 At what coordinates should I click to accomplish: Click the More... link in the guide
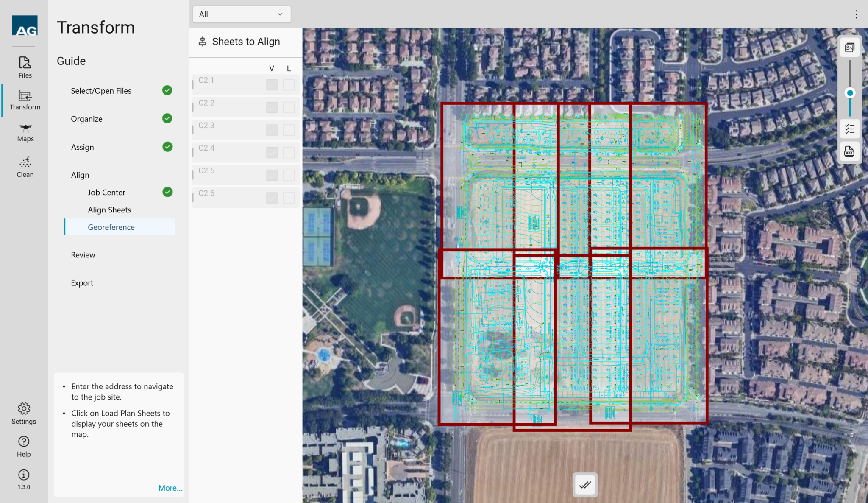click(x=170, y=488)
